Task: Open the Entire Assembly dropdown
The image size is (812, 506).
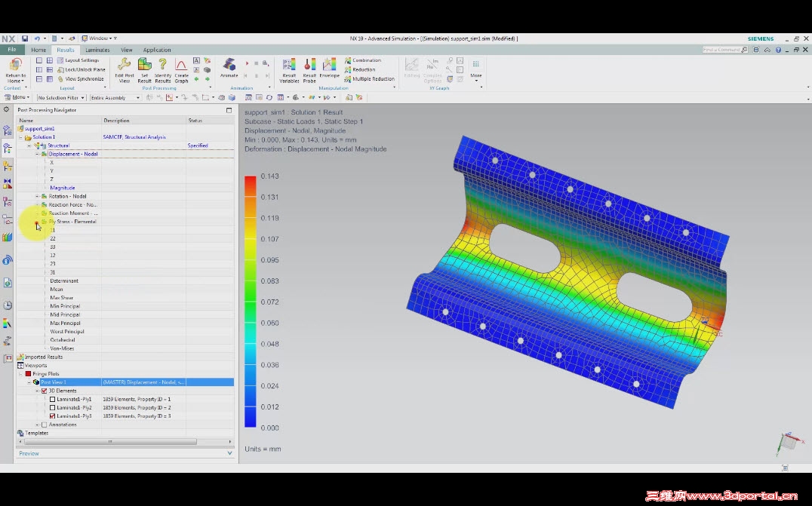Action: point(115,97)
